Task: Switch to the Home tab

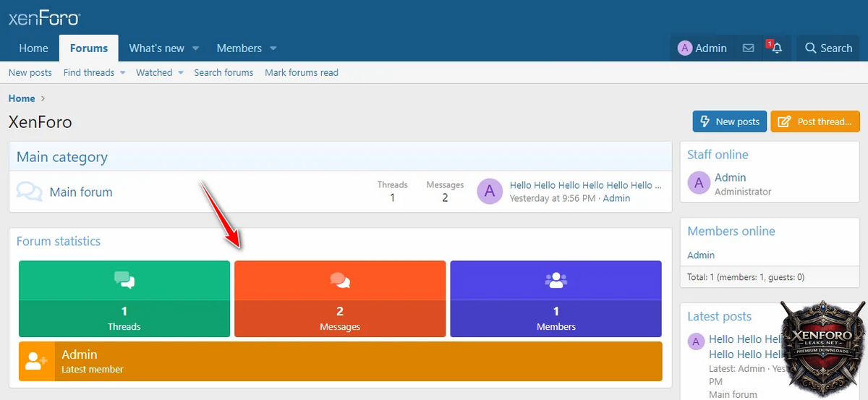Action: click(x=33, y=48)
